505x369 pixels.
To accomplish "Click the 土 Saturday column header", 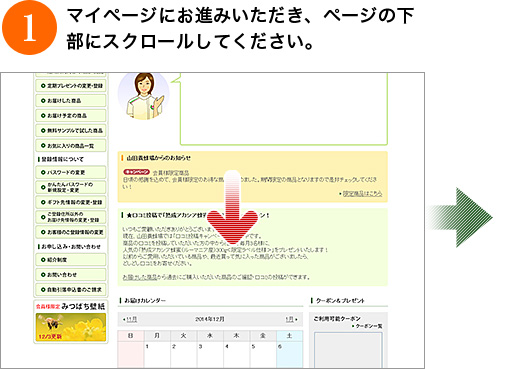I will pos(290,336).
